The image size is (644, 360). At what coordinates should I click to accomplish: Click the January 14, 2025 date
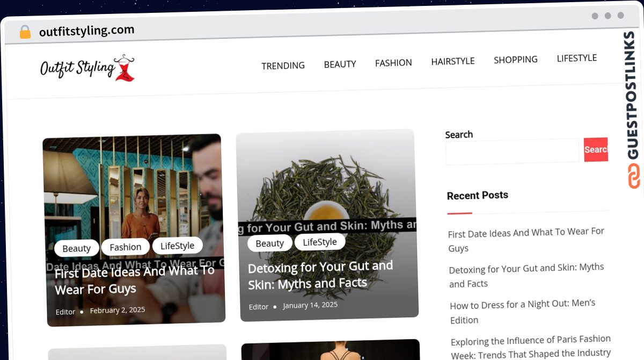[x=310, y=305]
